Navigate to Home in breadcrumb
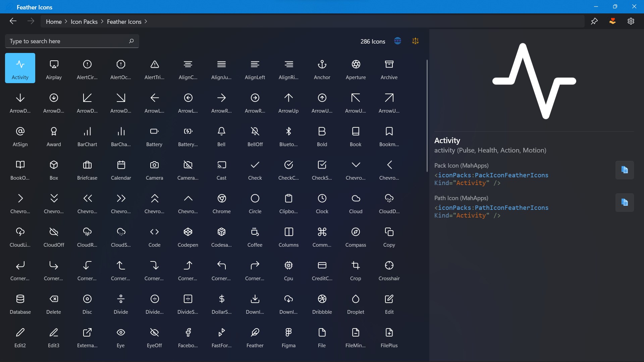Image resolution: width=644 pixels, height=362 pixels. [x=54, y=21]
